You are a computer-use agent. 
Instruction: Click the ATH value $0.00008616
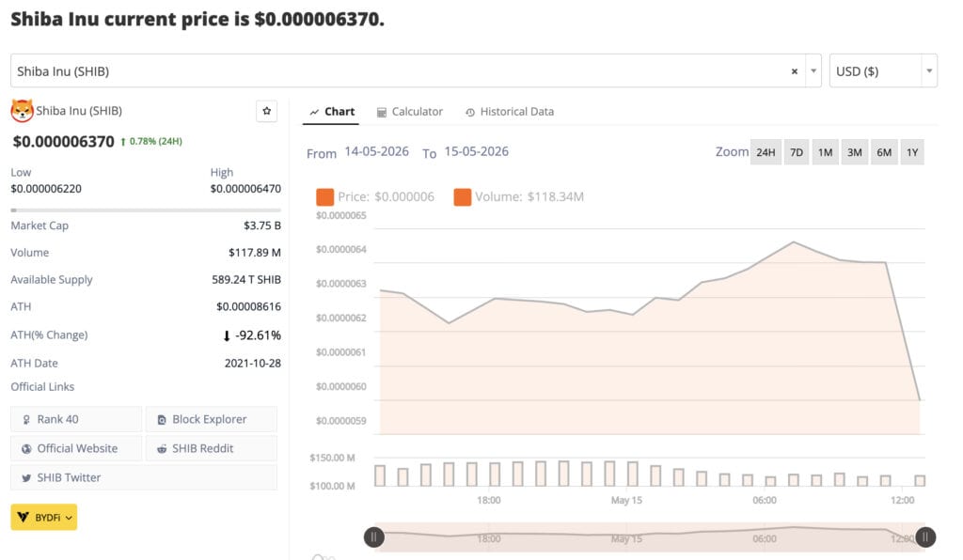248,306
